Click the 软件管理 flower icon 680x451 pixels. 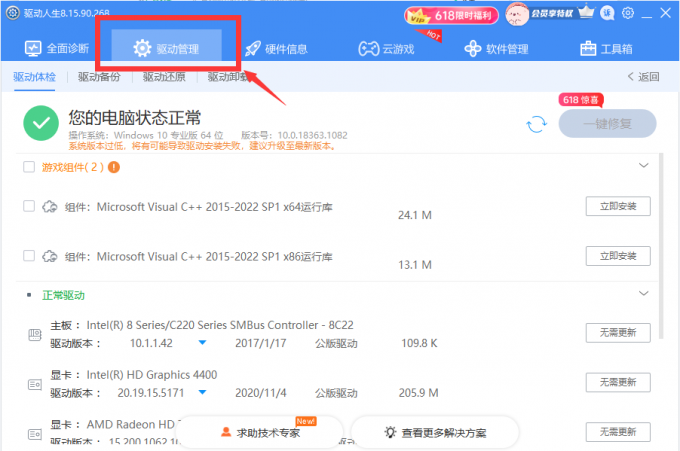[473, 49]
